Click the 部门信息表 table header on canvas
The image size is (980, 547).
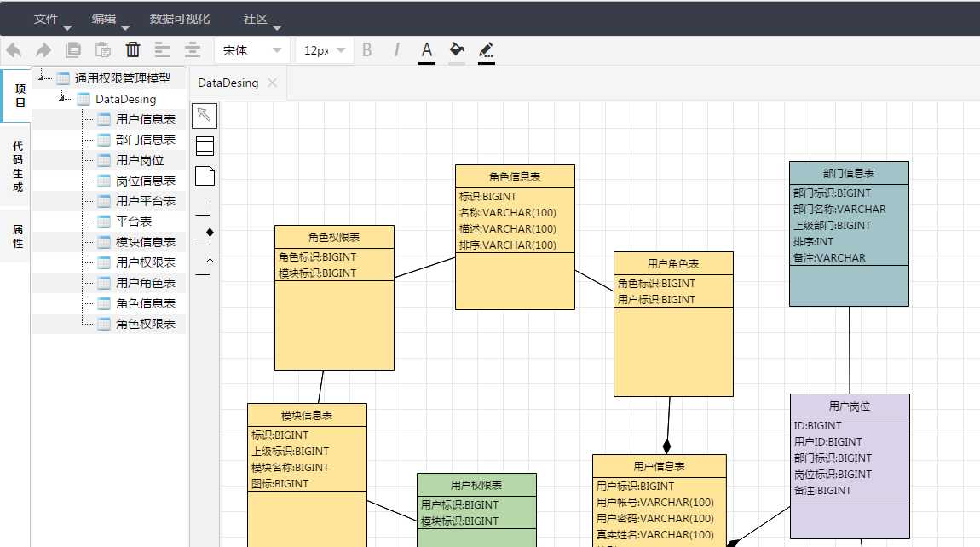(849, 173)
